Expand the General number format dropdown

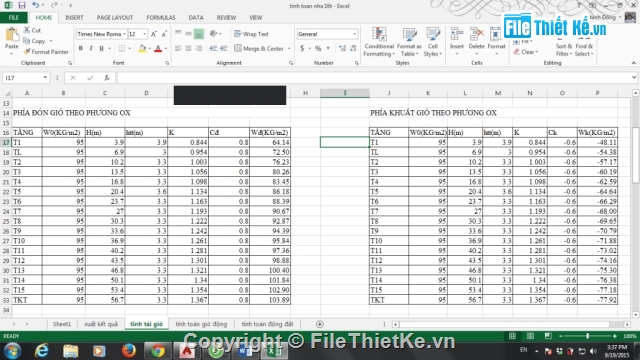click(x=354, y=34)
